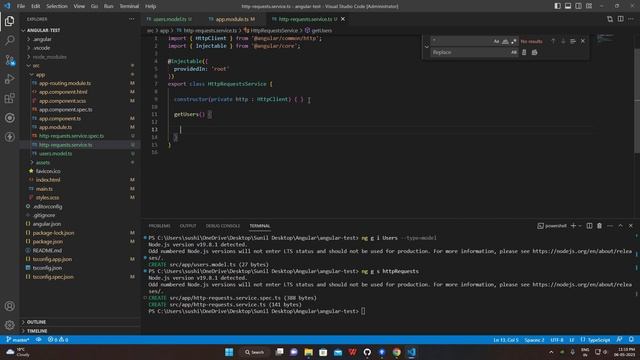The image size is (640, 360).
Task: Click the editor minimap
Action: pos(605,38)
